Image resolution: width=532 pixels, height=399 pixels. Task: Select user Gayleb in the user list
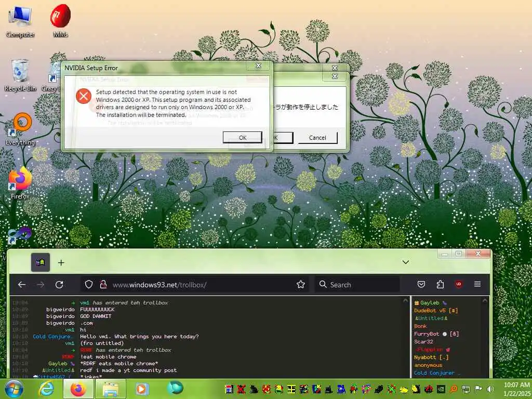click(x=430, y=303)
